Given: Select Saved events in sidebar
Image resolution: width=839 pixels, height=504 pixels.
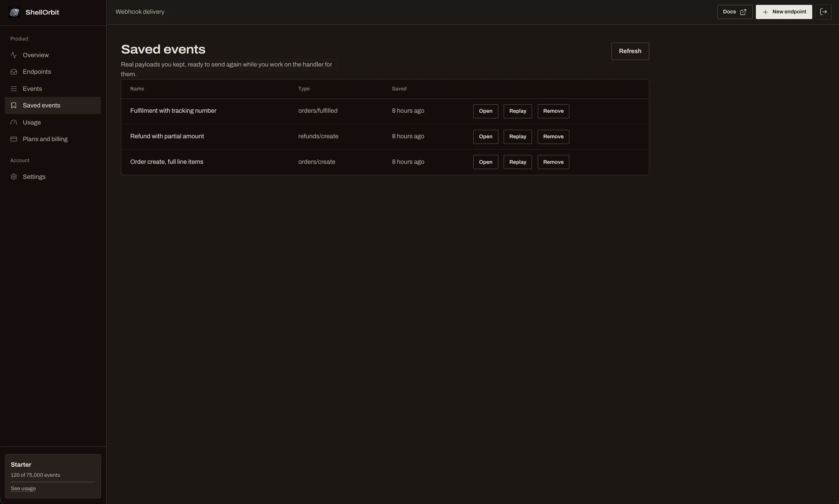Looking at the screenshot, I should coord(53,105).
